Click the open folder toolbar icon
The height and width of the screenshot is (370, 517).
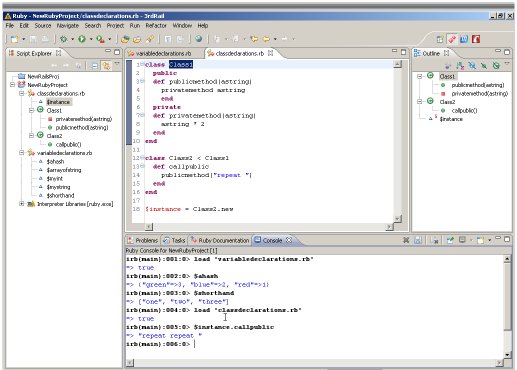coord(137,39)
